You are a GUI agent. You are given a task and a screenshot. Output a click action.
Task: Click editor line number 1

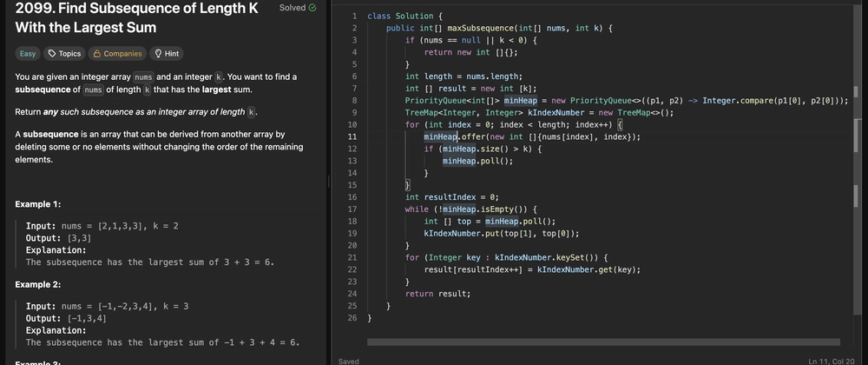pyautogui.click(x=354, y=16)
